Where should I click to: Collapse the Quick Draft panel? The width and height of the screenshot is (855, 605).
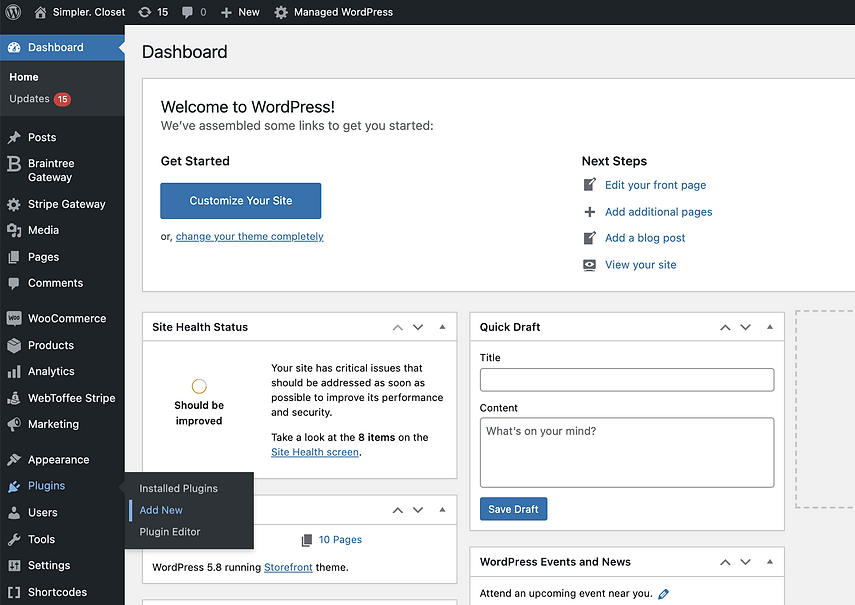[x=770, y=327]
